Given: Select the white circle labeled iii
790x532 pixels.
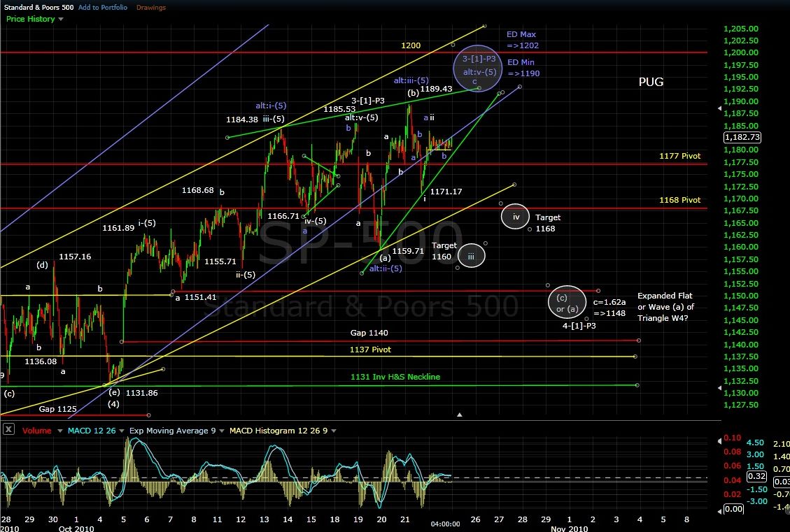Looking at the screenshot, I should click(471, 256).
